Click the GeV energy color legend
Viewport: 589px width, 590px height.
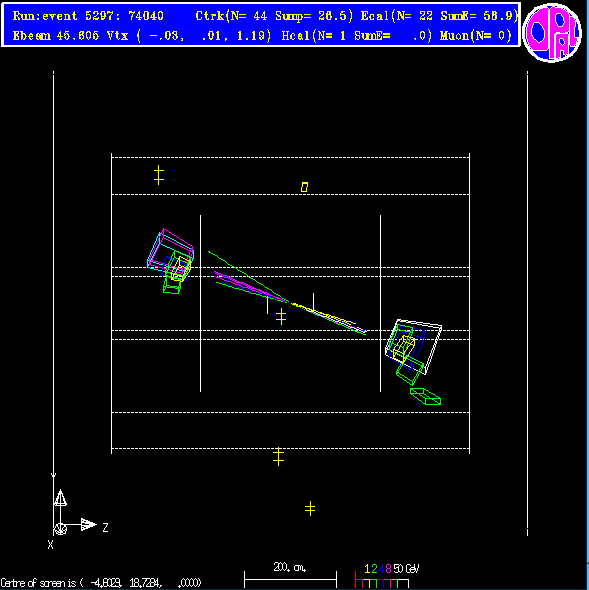387,575
